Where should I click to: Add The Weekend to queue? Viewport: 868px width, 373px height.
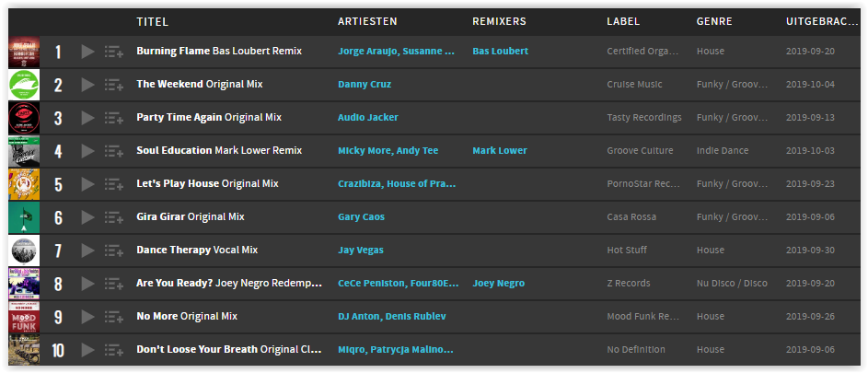tap(113, 85)
